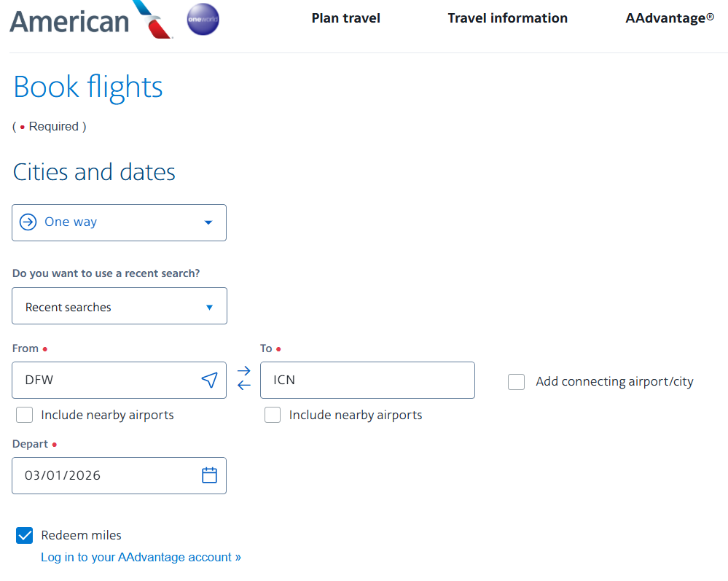Click the dropdown arrow on trip type selector

208,222
